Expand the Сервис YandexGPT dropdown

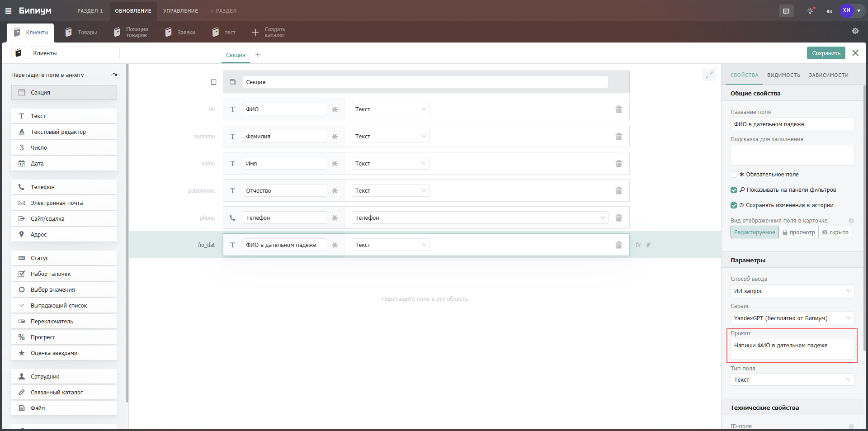pyautogui.click(x=792, y=318)
